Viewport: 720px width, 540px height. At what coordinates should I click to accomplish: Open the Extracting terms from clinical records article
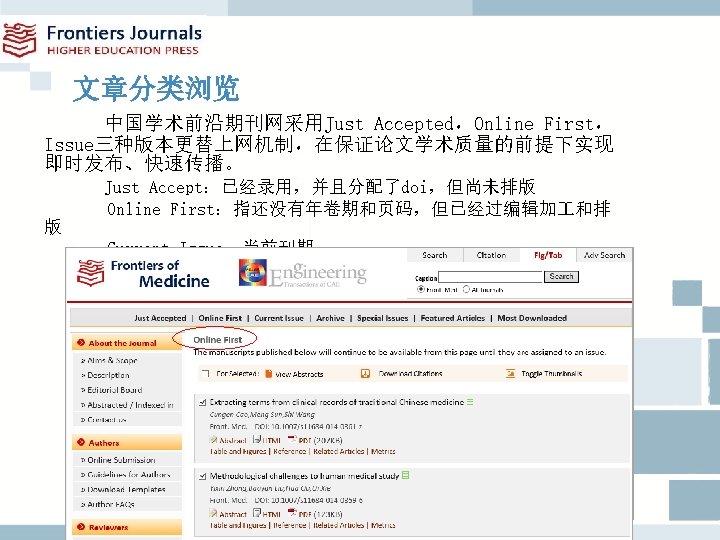[x=337, y=402]
